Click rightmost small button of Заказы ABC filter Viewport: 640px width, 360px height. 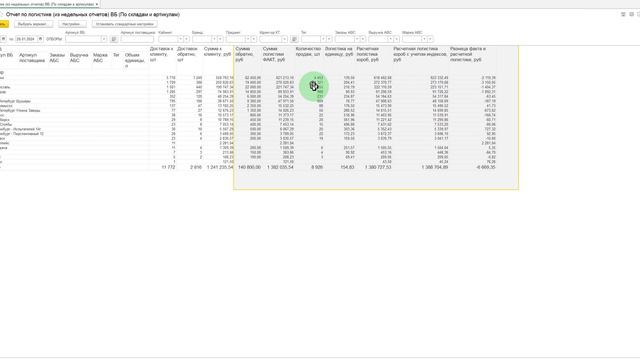[x=363, y=39]
